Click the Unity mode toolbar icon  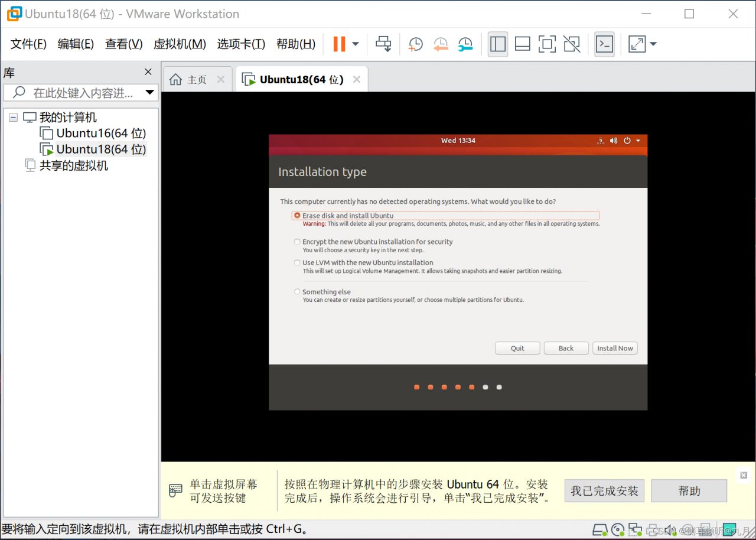pos(572,44)
